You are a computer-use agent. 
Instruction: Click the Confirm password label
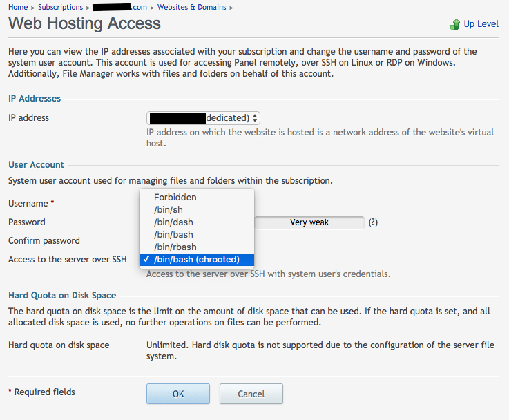tap(44, 241)
